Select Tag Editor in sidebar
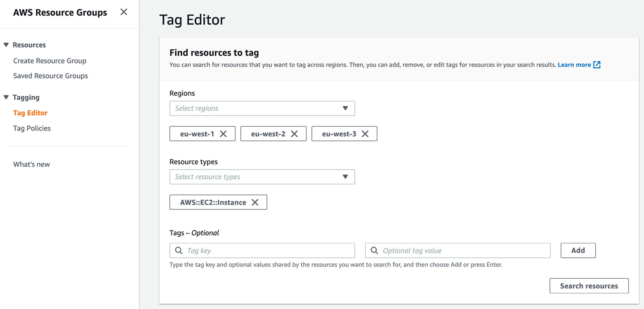The height and width of the screenshot is (309, 644). click(x=30, y=113)
